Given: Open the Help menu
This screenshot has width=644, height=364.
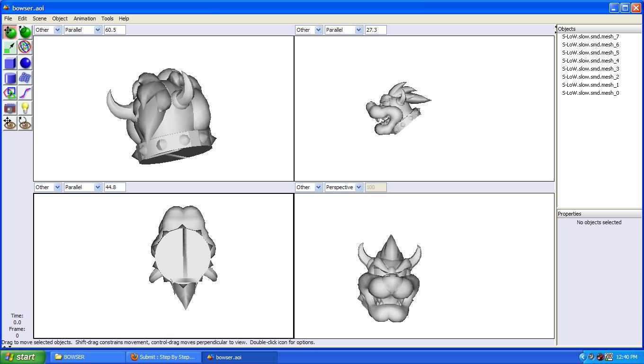Looking at the screenshot, I should pyautogui.click(x=124, y=18).
